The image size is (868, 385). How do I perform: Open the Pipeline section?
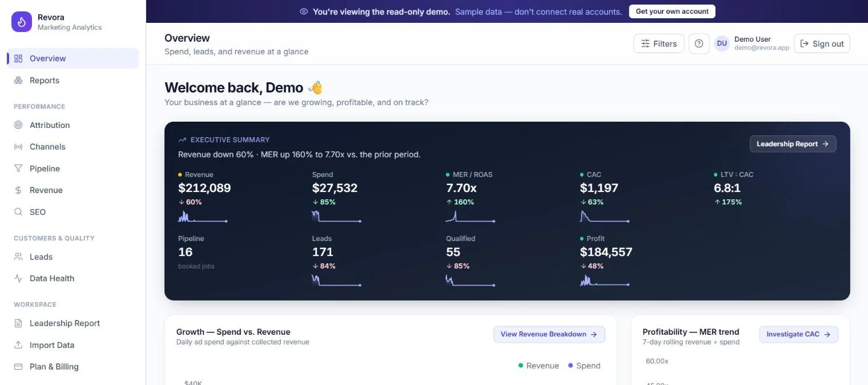(73, 169)
